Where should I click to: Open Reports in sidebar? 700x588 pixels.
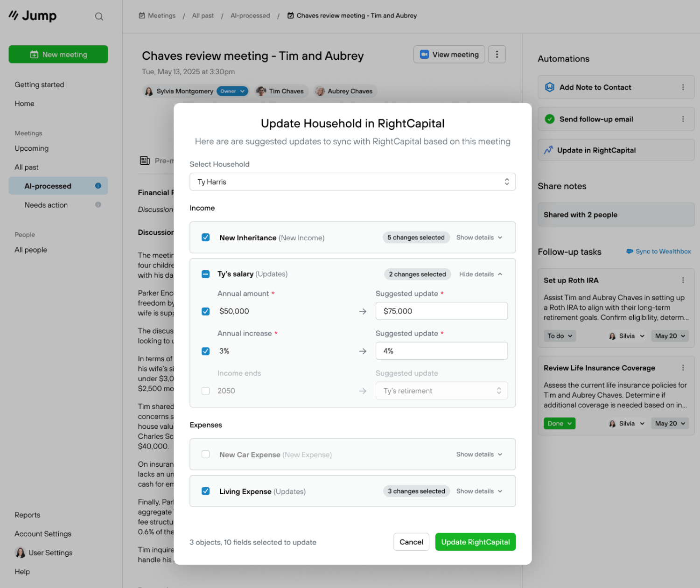[28, 515]
